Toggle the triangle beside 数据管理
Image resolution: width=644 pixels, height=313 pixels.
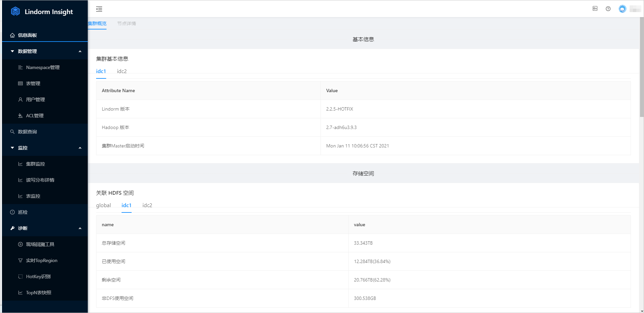coord(12,51)
